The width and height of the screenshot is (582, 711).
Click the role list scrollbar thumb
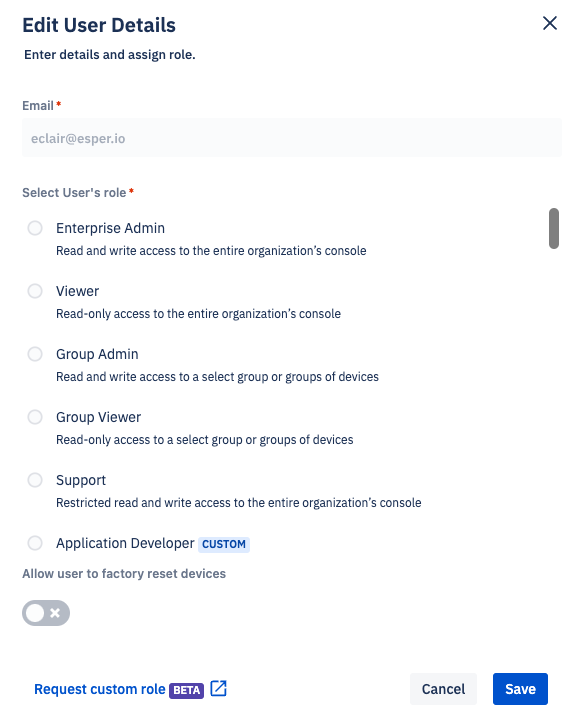(x=553, y=228)
